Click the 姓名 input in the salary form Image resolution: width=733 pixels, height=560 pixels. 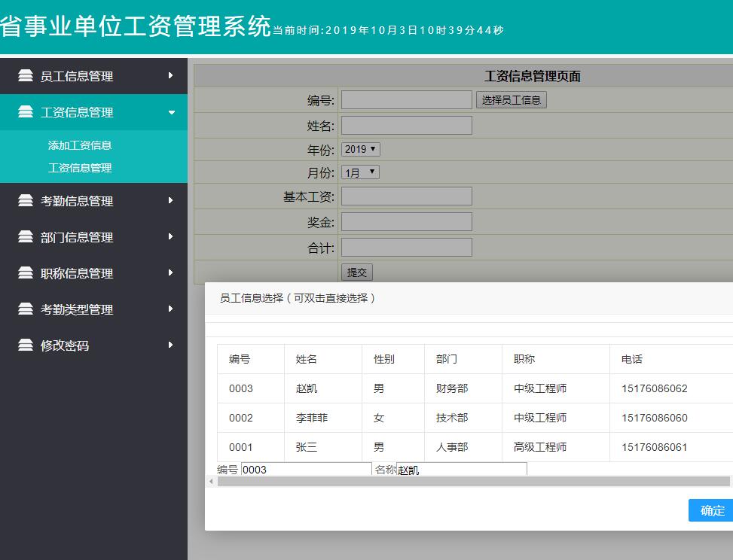pyautogui.click(x=407, y=126)
